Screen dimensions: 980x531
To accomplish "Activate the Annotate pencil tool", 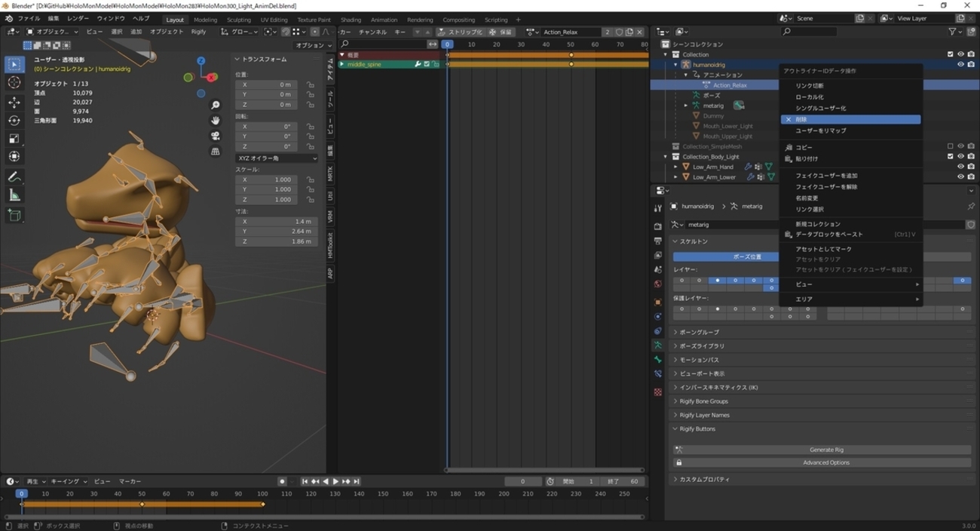I will coord(14,176).
